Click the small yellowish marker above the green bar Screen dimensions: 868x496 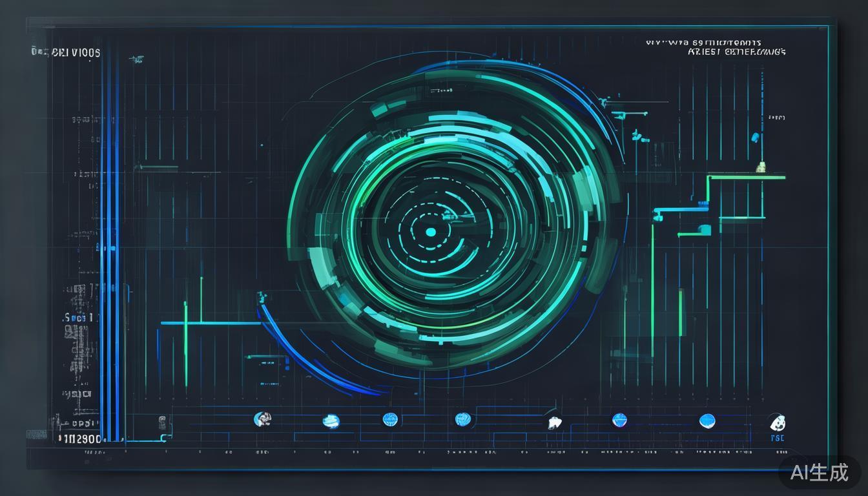761,167
